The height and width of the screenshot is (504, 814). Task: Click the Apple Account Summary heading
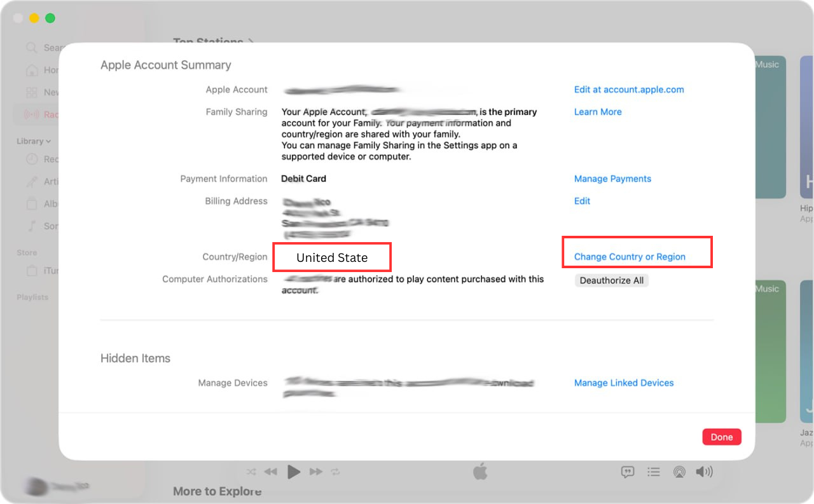click(165, 65)
